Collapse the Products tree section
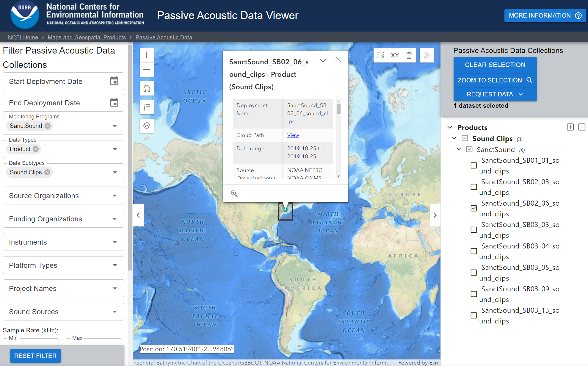This screenshot has height=366, width=588. point(450,127)
